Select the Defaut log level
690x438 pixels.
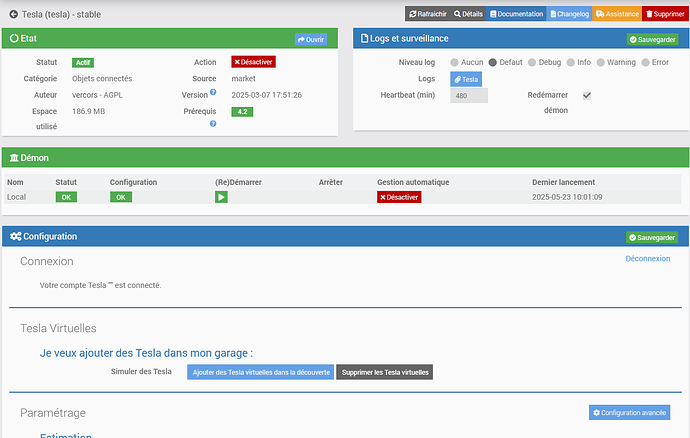coord(493,63)
